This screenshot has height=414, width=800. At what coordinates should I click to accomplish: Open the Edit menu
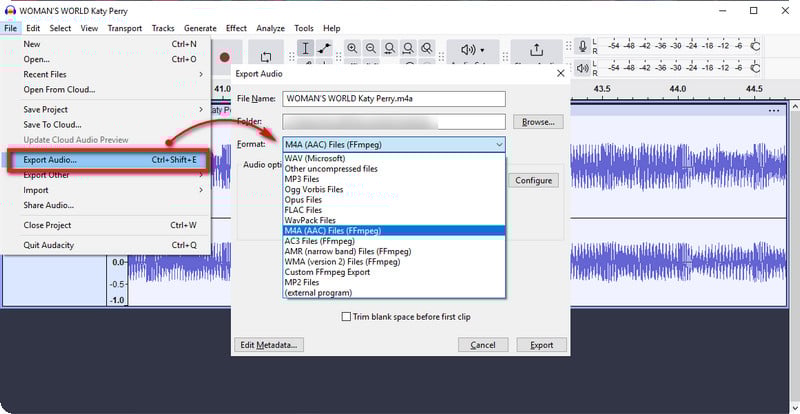tap(33, 28)
